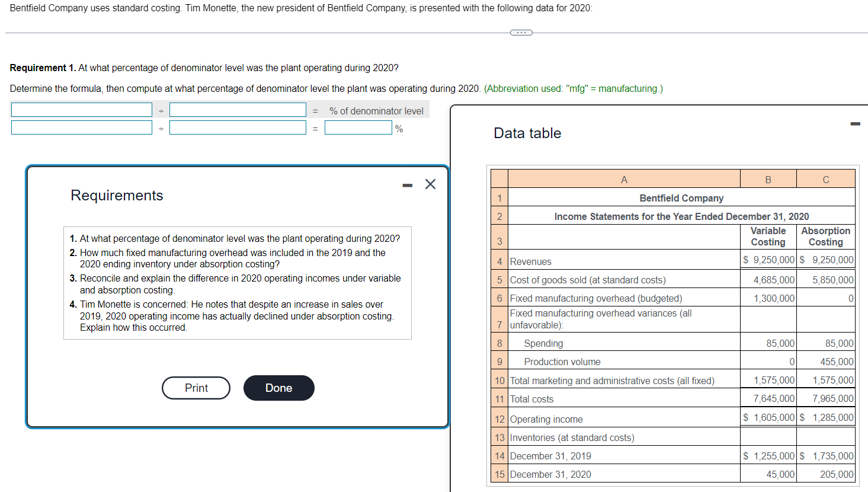868x492 pixels.
Task: Close the Requirements dialog
Action: tap(430, 184)
